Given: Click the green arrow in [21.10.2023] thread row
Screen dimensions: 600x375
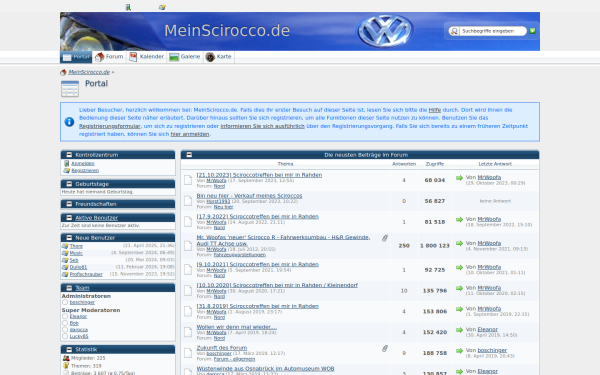Looking at the screenshot, I should 460,178.
